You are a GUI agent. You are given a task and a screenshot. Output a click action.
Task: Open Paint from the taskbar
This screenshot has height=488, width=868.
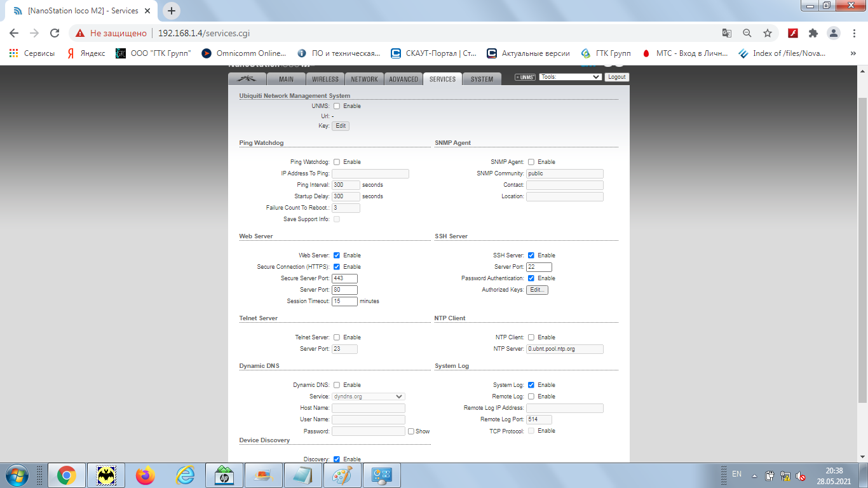[342, 475]
